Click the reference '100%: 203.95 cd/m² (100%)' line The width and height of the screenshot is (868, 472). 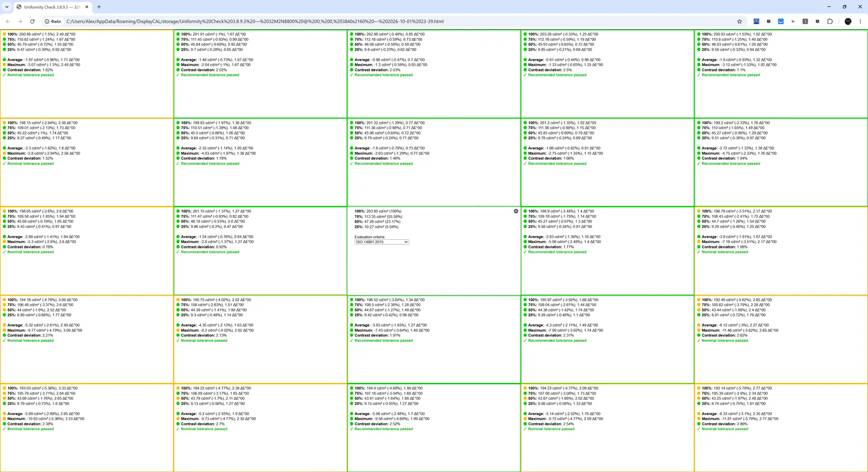[378, 212]
